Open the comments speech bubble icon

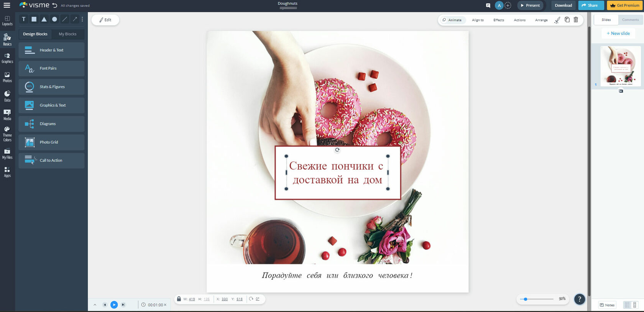point(488,5)
